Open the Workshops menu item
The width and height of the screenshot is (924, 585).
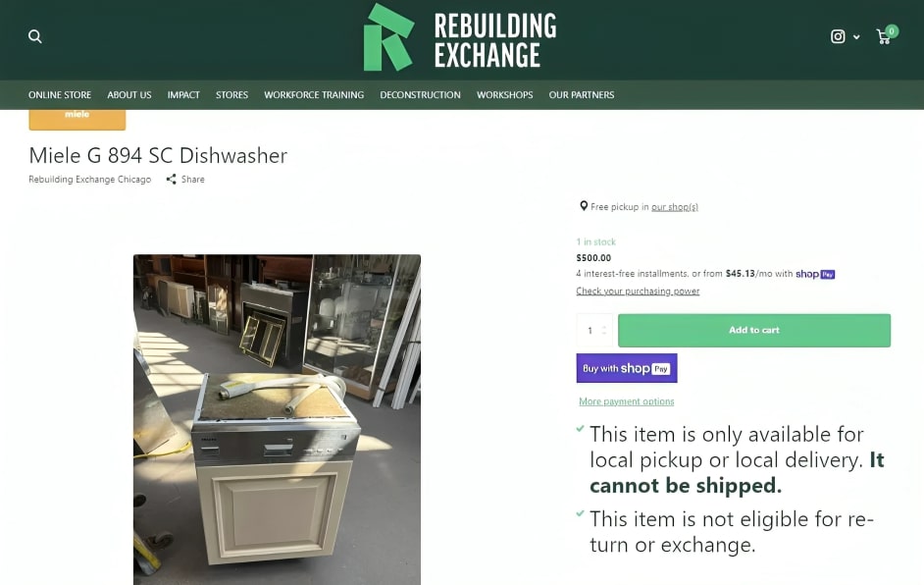504,95
